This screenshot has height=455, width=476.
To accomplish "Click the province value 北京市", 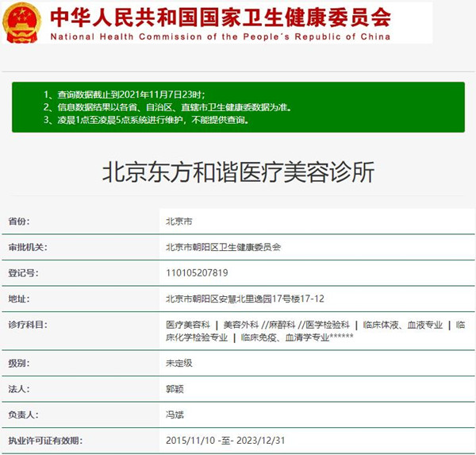I will coord(178,222).
